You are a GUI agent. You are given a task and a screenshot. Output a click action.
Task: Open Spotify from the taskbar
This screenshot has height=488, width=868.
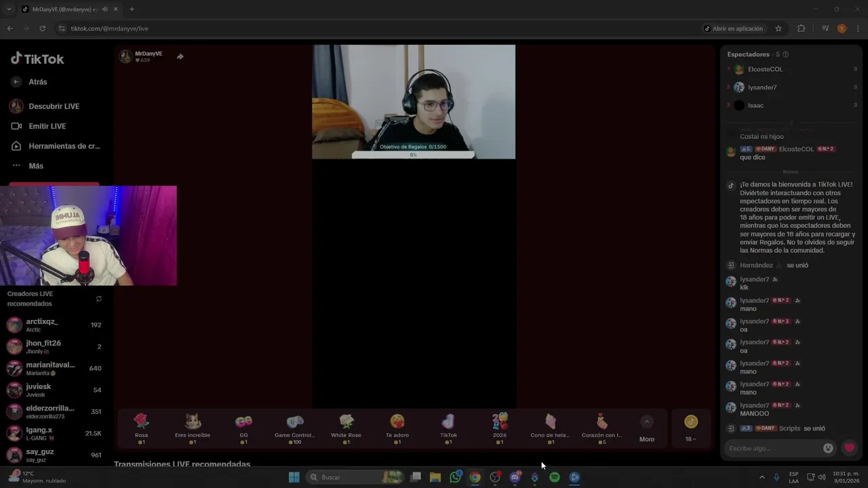coord(554,477)
